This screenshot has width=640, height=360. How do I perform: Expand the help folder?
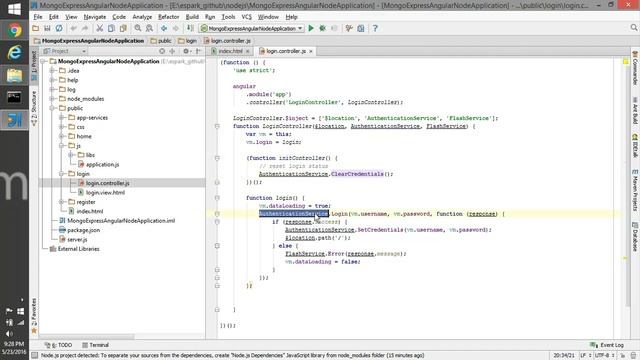click(52, 80)
